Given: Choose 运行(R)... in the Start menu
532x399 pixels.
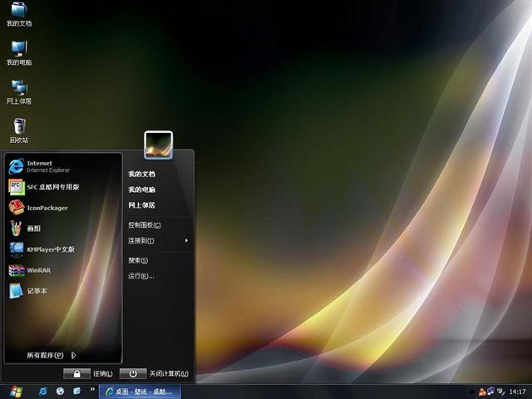Looking at the screenshot, I should (x=140, y=276).
